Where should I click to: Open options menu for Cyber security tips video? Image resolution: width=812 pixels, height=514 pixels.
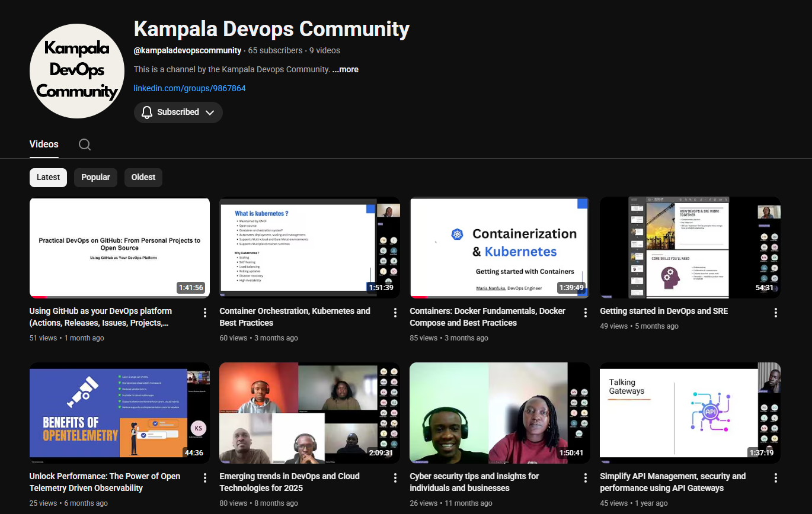tap(585, 477)
